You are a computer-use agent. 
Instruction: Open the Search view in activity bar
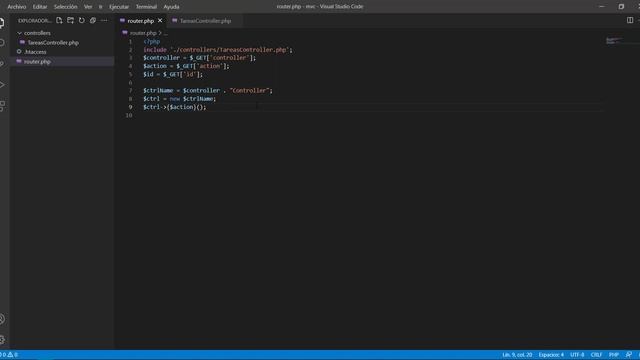click(2, 43)
